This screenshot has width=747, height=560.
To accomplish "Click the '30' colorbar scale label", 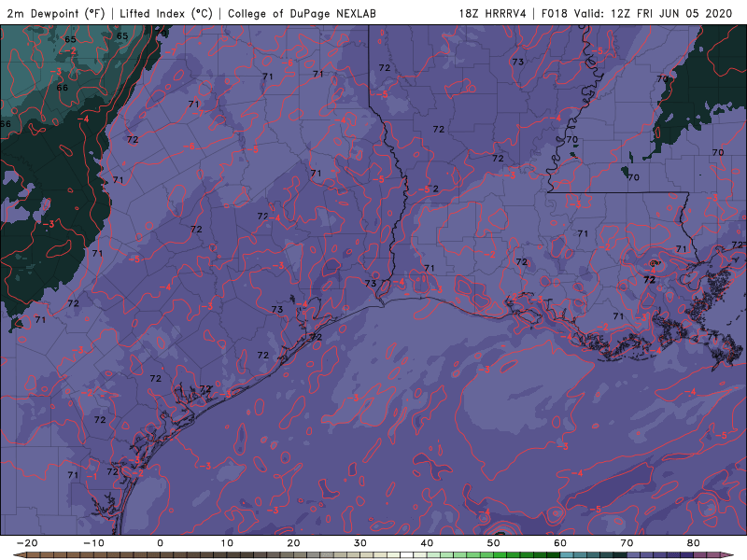I will (360, 543).
